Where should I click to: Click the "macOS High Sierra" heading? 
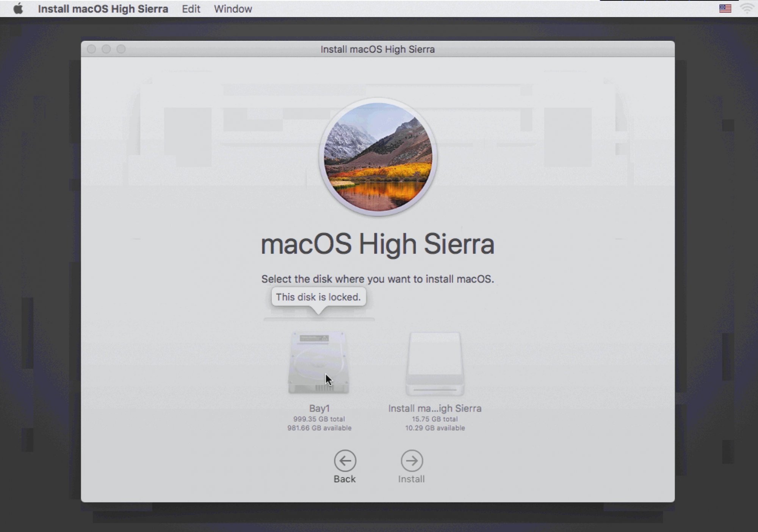coord(377,244)
